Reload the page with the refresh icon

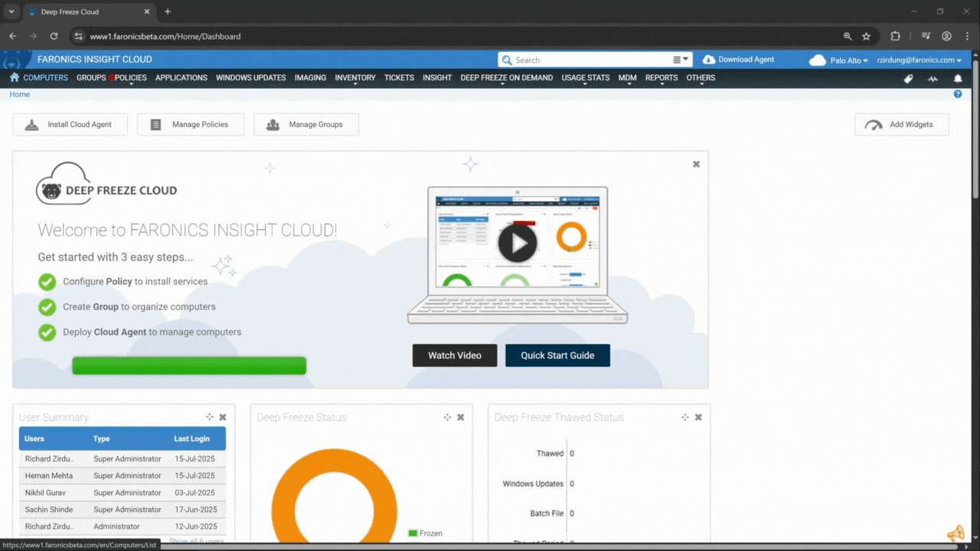(54, 36)
